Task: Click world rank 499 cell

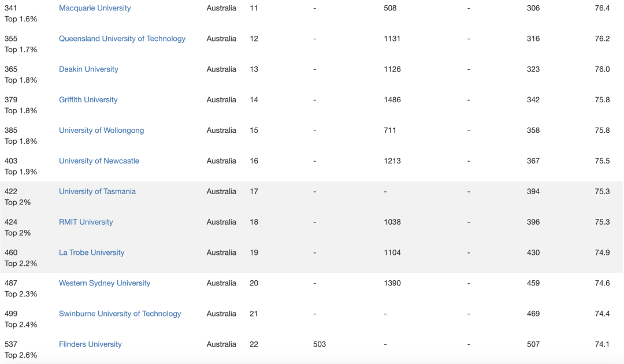Action: click(x=11, y=314)
